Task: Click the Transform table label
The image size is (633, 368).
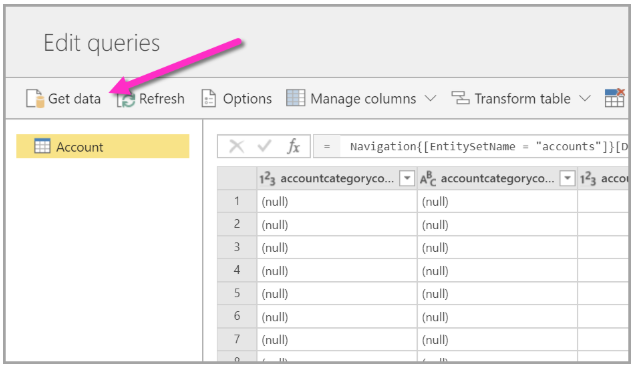Action: (522, 99)
